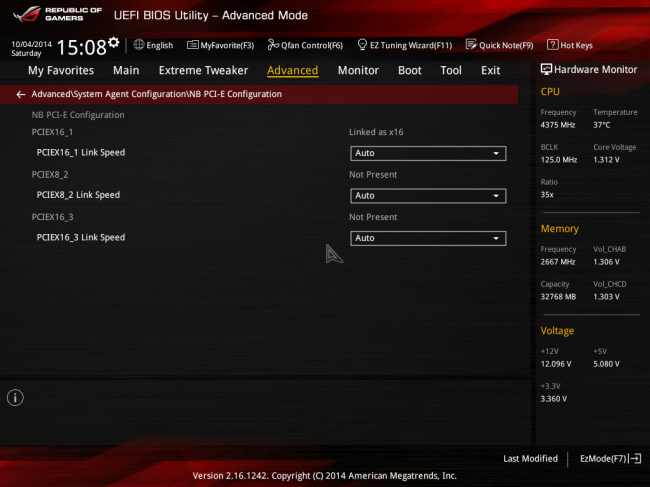
Task: Click the Core Voltage value 1.312 V
Action: click(x=606, y=160)
